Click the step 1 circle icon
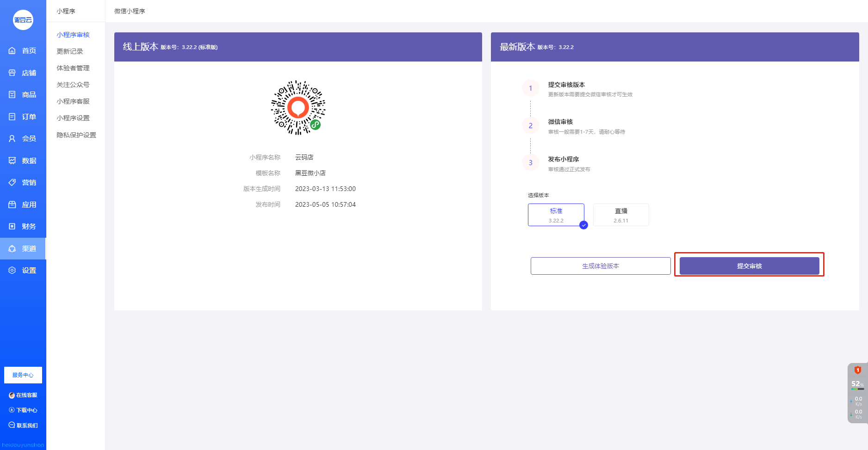Image resolution: width=868 pixels, height=450 pixels. click(531, 88)
